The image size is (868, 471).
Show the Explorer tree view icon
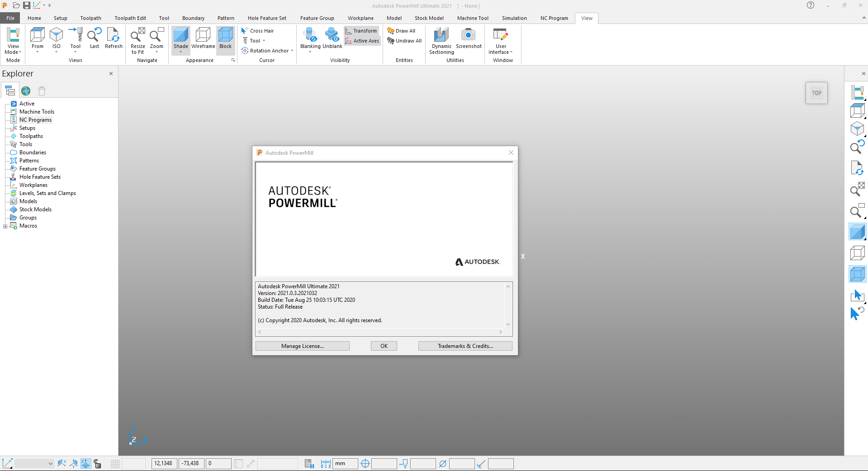point(10,90)
